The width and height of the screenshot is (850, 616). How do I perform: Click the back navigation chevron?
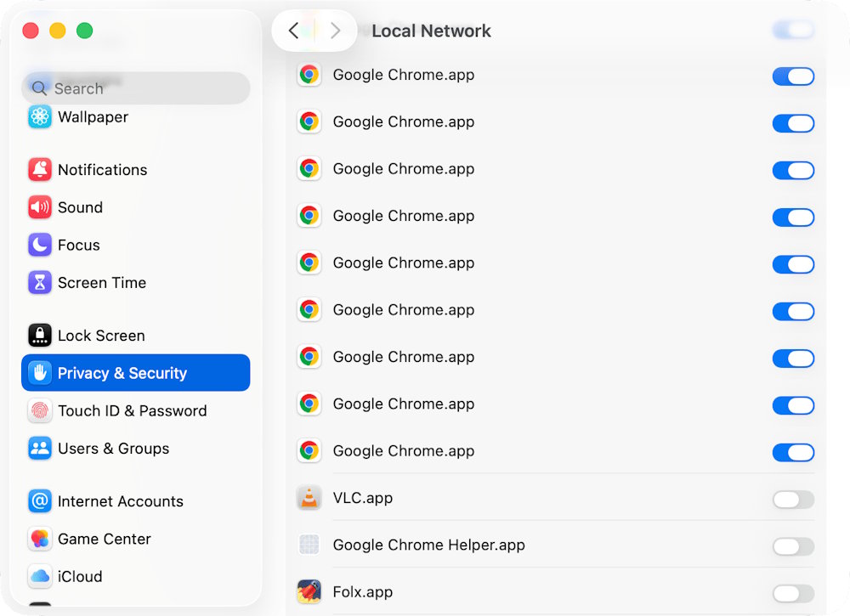(x=295, y=30)
